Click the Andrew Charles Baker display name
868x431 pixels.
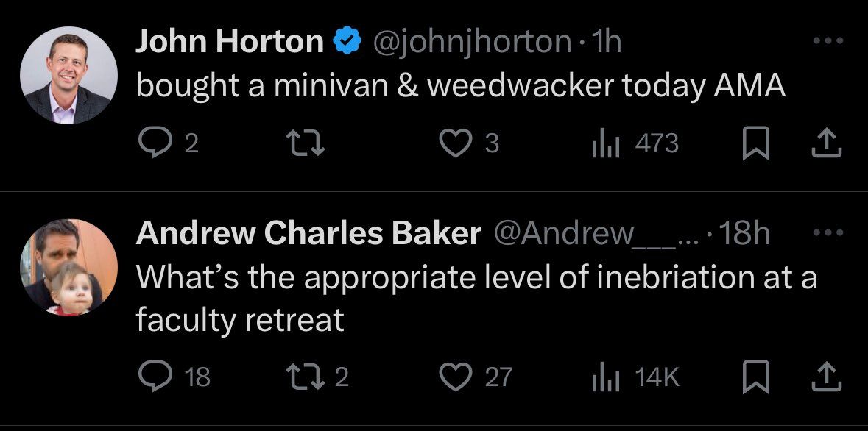[x=308, y=233]
